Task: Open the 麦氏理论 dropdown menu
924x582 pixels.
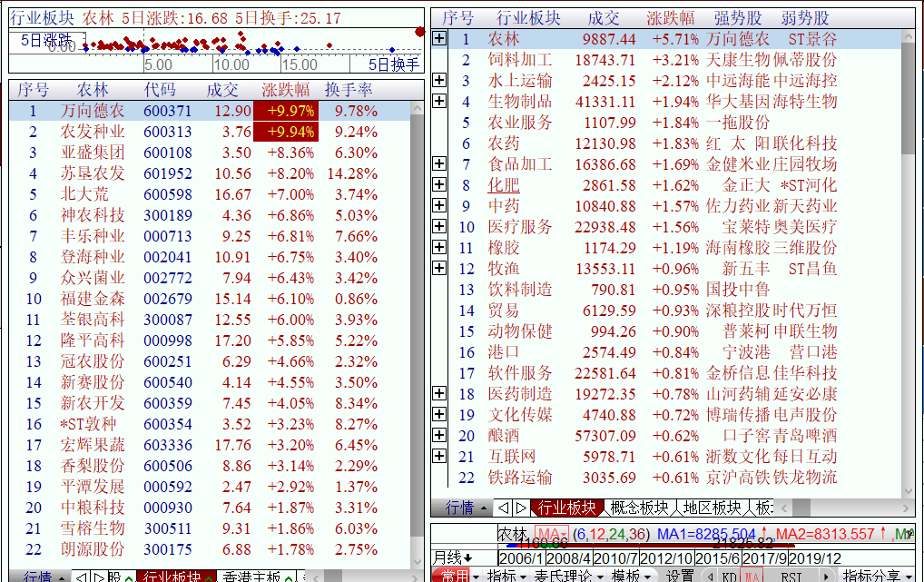Action: click(568, 576)
